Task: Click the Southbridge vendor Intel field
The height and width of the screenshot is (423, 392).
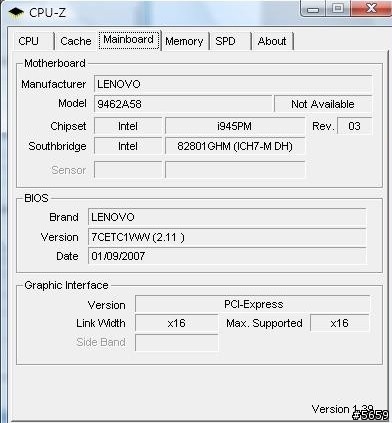Action: [x=128, y=146]
